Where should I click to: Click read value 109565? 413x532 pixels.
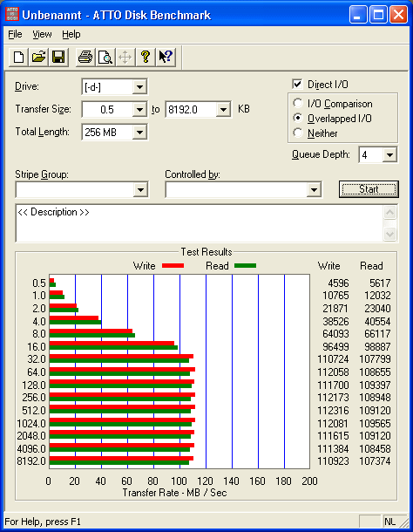[x=375, y=424]
